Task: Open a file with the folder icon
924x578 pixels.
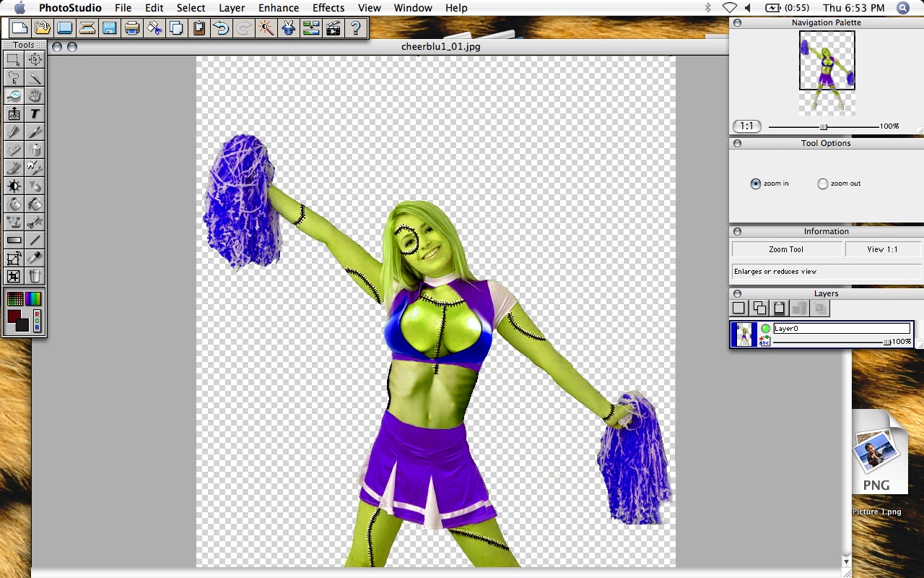Action: coord(42,28)
